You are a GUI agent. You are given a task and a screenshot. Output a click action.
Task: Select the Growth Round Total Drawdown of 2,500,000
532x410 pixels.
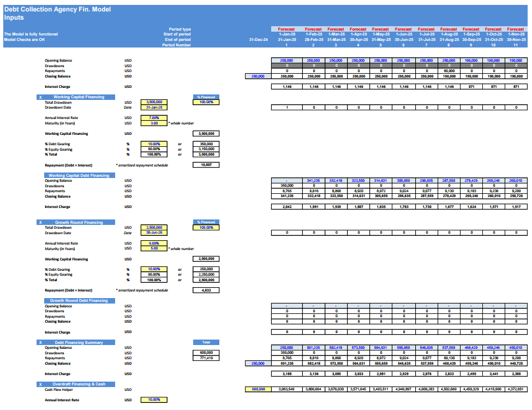(x=154, y=228)
